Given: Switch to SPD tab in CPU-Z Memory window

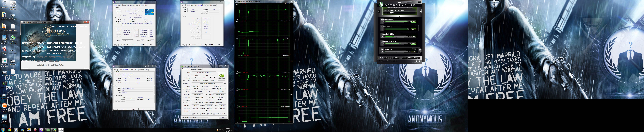Looking at the screenshot, I should click(205, 5).
